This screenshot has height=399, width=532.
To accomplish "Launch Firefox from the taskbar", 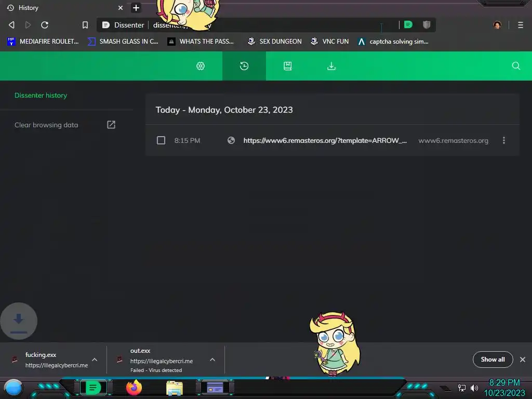I will tap(134, 388).
